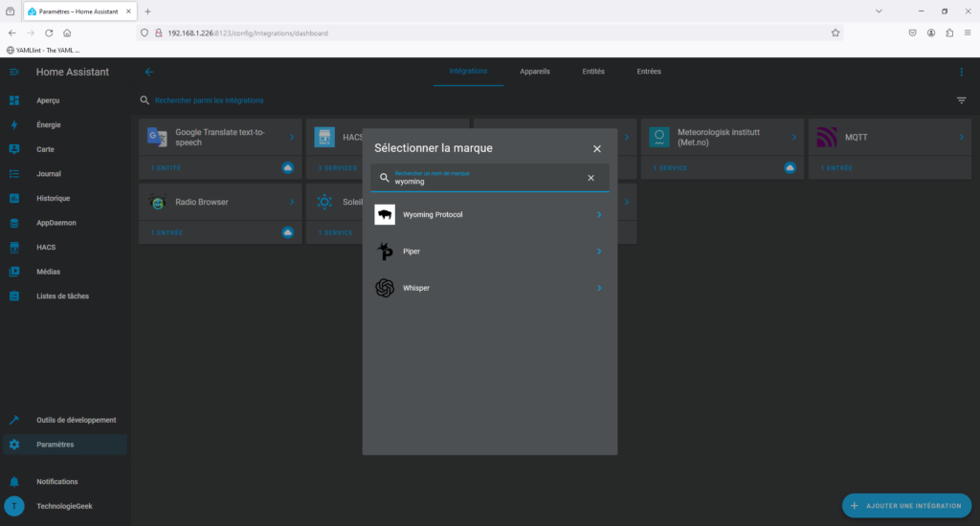This screenshot has height=526, width=980.
Task: Close the Sélectionner la marque dialog
Action: 597,148
